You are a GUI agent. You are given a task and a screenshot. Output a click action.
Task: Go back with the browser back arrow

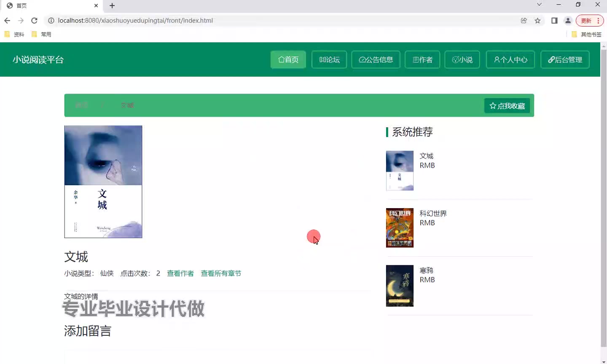point(7,21)
